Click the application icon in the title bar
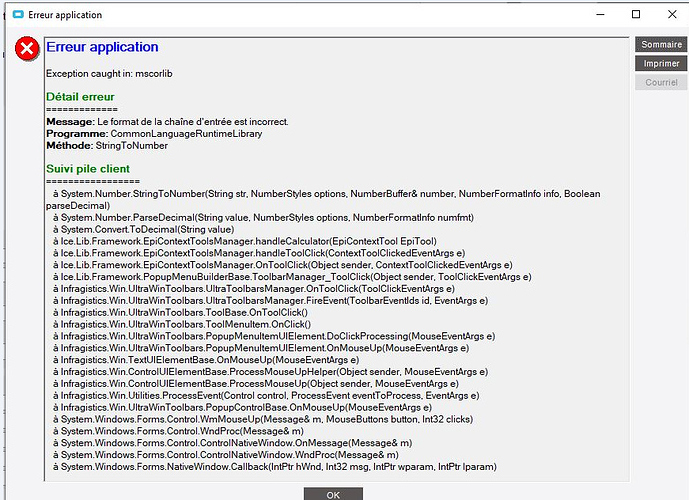The width and height of the screenshot is (689, 500). (18, 14)
